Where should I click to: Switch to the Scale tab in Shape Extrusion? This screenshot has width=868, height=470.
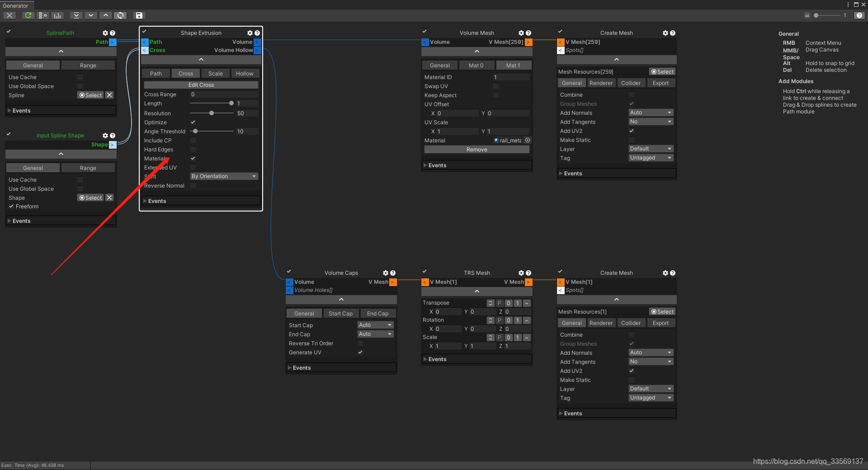pyautogui.click(x=216, y=74)
